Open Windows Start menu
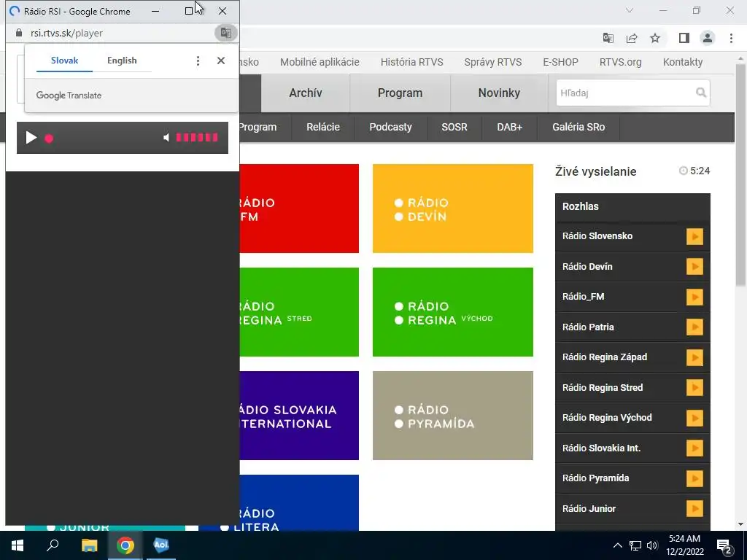 pos(18,545)
